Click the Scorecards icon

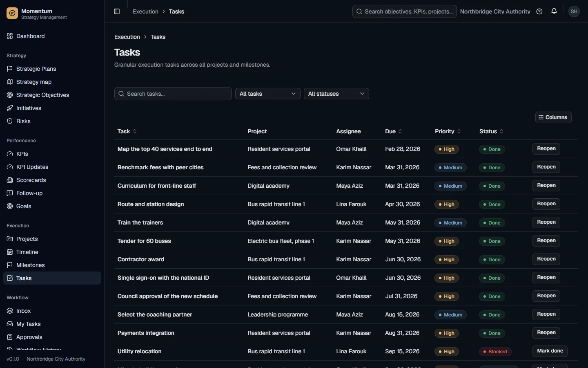tap(10, 180)
